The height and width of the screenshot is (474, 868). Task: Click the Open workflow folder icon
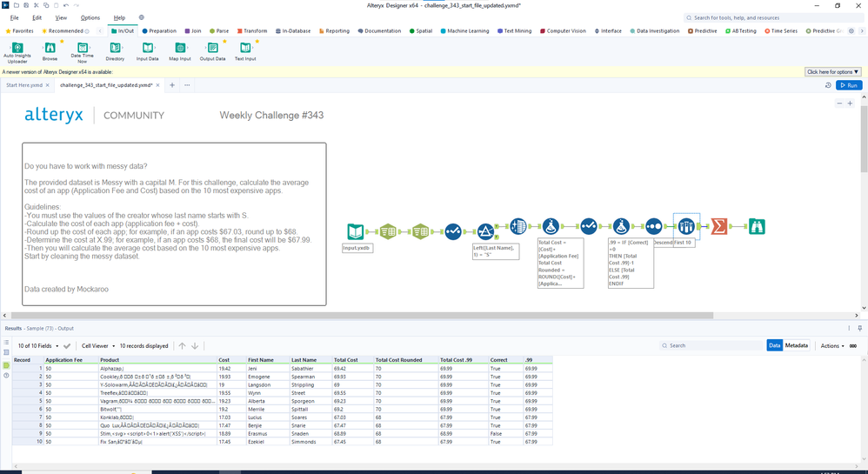(16, 5)
